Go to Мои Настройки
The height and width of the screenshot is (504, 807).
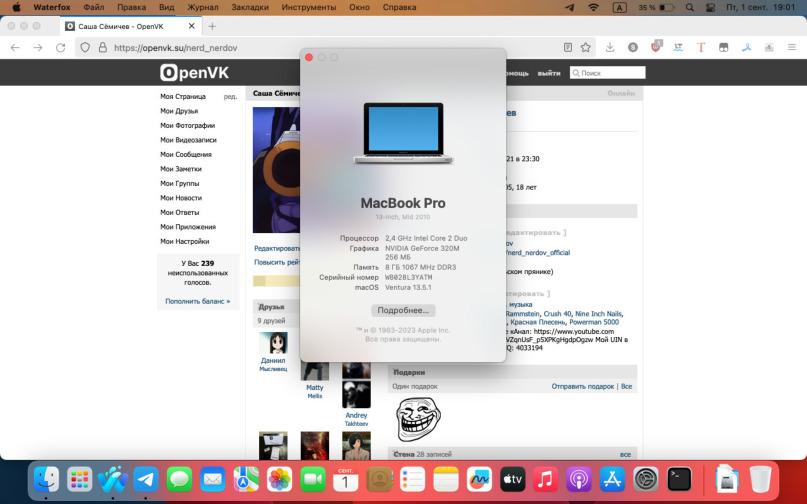click(x=184, y=241)
